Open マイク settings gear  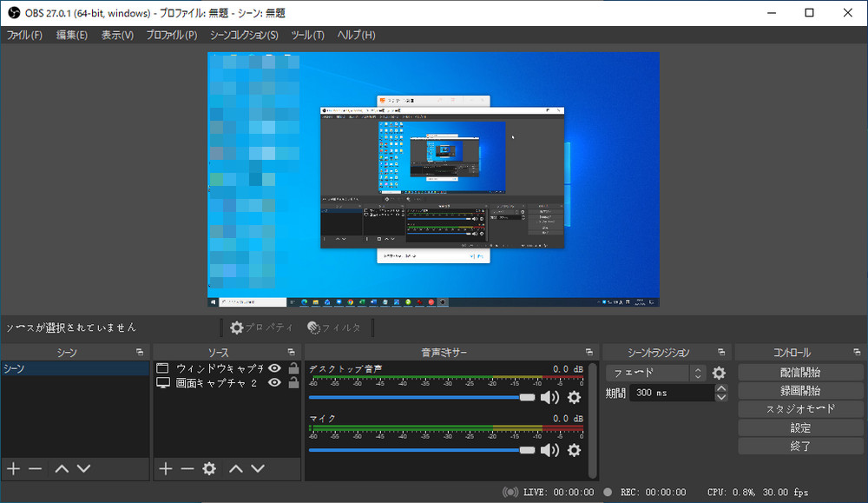tap(574, 450)
